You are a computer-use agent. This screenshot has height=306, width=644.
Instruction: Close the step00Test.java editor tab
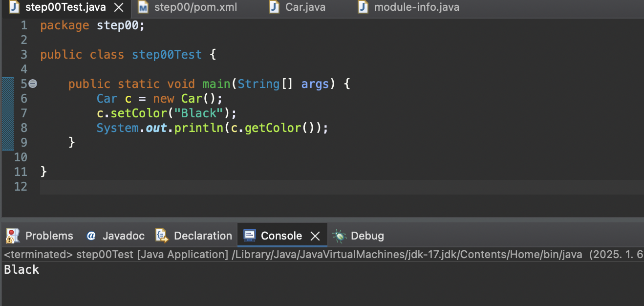coord(118,7)
